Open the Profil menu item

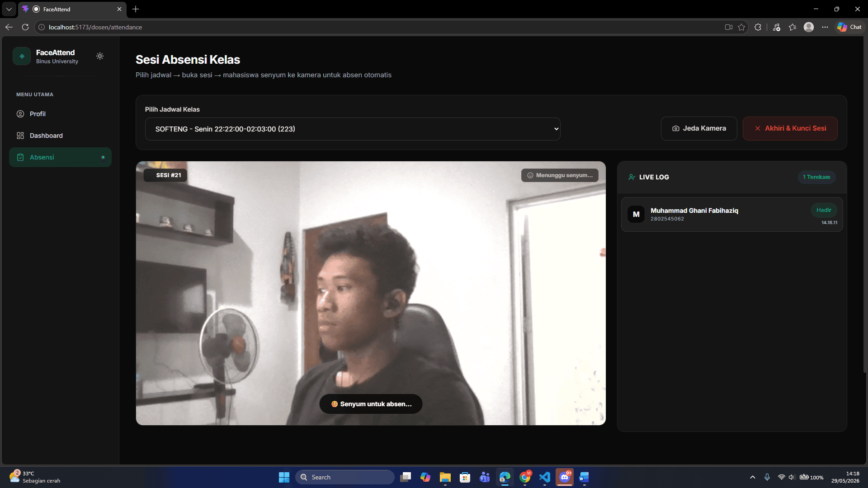[60, 114]
